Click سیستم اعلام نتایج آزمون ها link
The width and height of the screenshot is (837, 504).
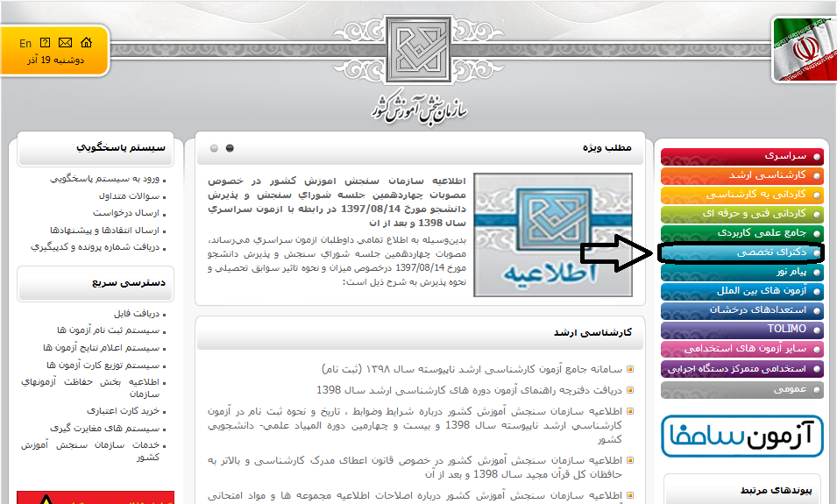(x=102, y=348)
